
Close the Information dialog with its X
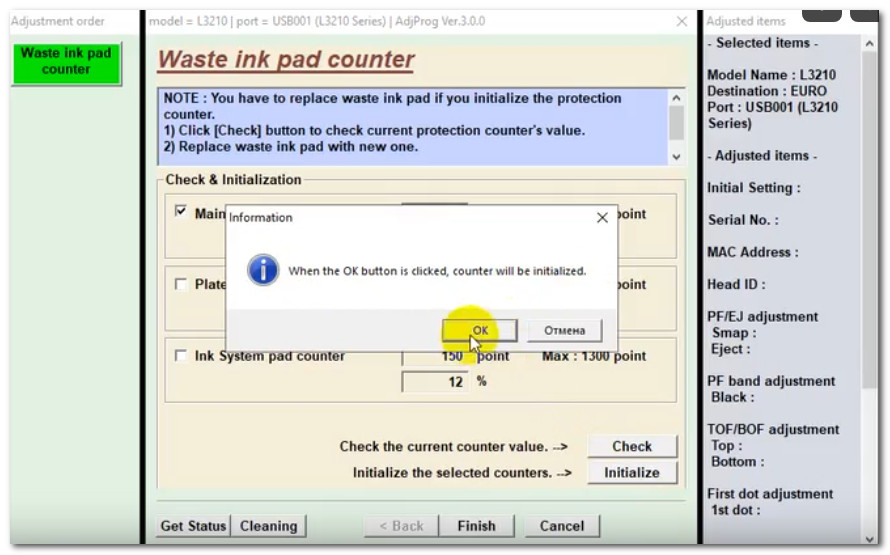(602, 217)
